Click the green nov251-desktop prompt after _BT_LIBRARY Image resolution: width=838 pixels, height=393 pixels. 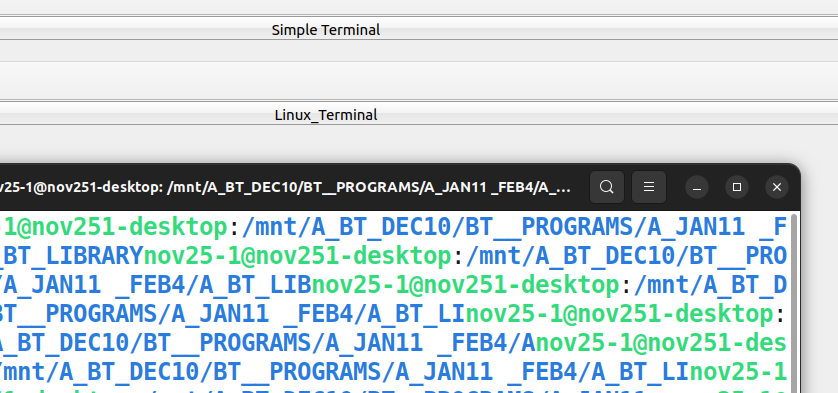coord(298,256)
